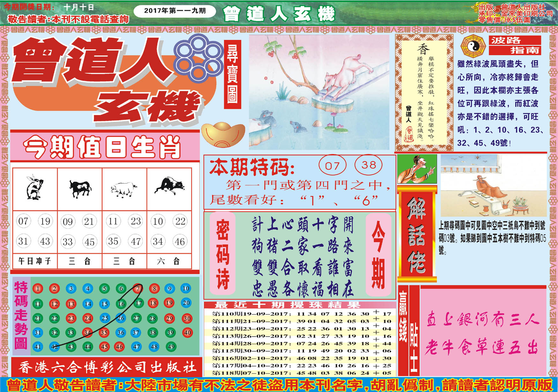558x392 pixels.
Task: Click the 第110期 results row
Action: click(x=302, y=314)
